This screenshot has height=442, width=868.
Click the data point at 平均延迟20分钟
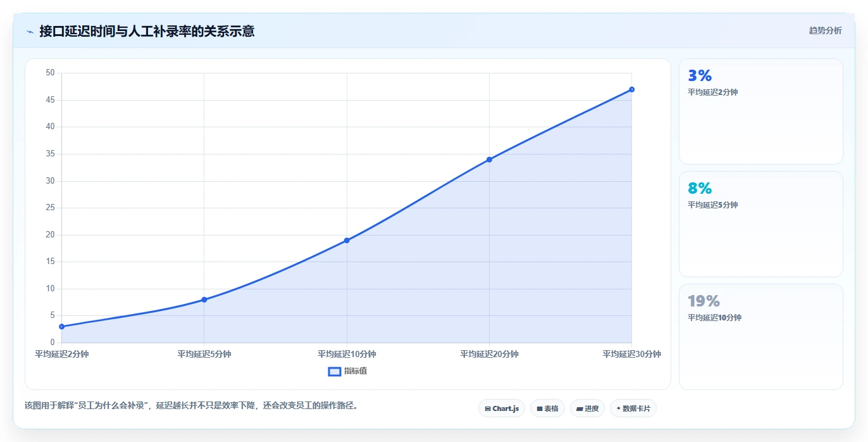click(x=489, y=160)
